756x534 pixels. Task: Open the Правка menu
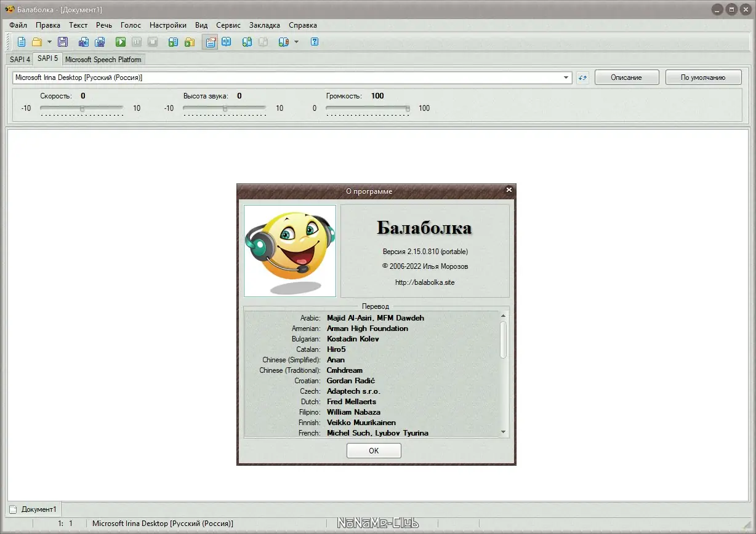point(48,25)
